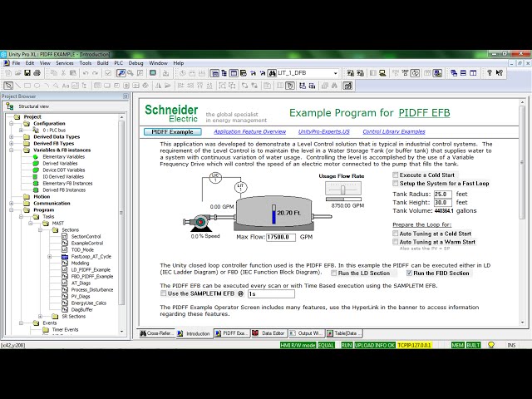Click the What's This pointer help icon
The height and width of the screenshot is (399, 532).
click(x=499, y=73)
